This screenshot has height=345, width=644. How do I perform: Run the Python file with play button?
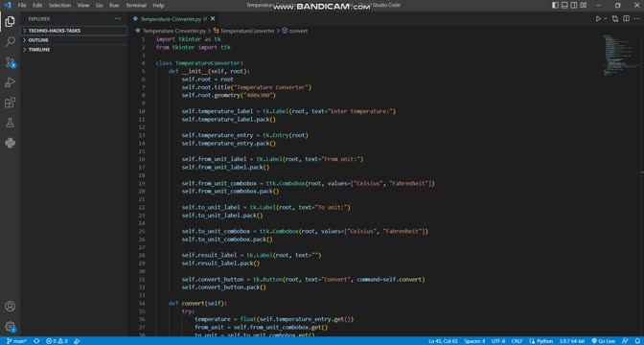[x=598, y=19]
